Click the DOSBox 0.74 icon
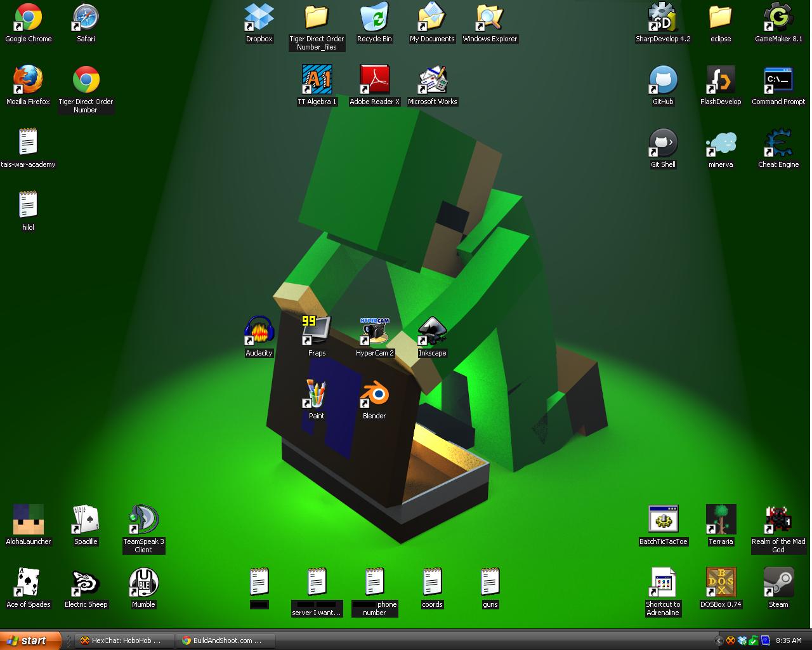Screen dimensions: 812x650 721,583
